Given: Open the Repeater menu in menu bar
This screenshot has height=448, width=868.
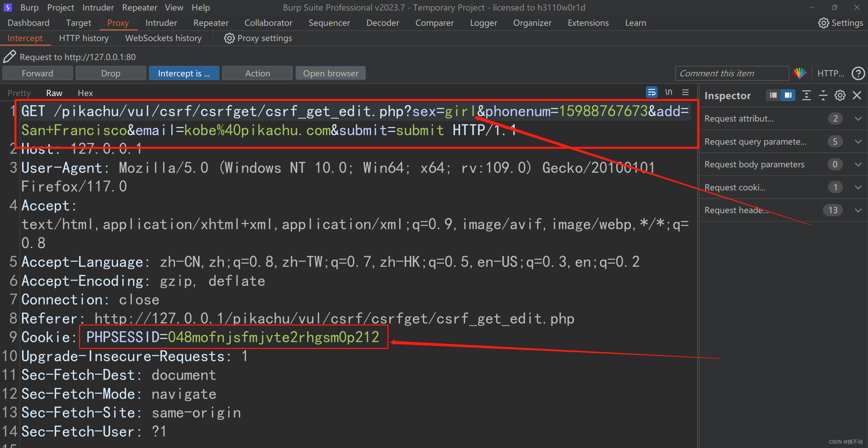Looking at the screenshot, I should (140, 7).
